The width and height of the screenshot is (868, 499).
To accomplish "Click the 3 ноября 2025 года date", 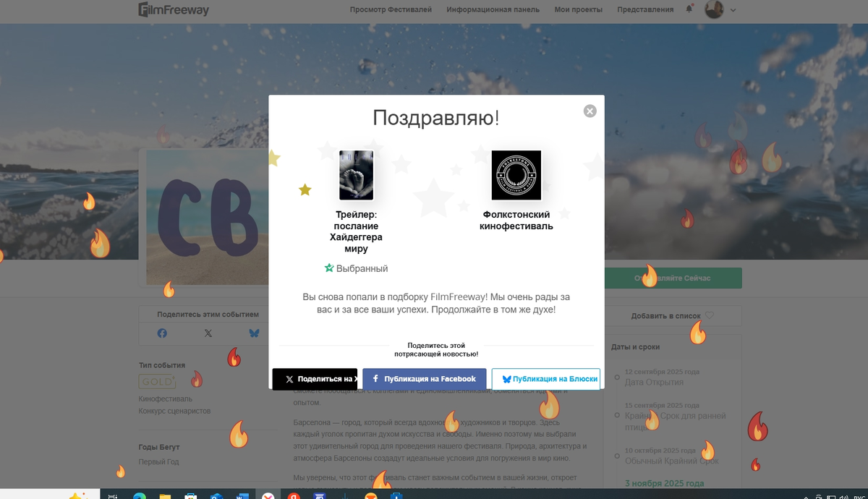I will pos(664,483).
